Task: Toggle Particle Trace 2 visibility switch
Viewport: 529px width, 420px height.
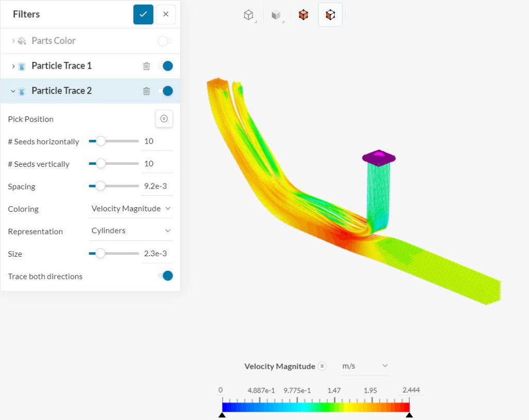Action: 166,91
